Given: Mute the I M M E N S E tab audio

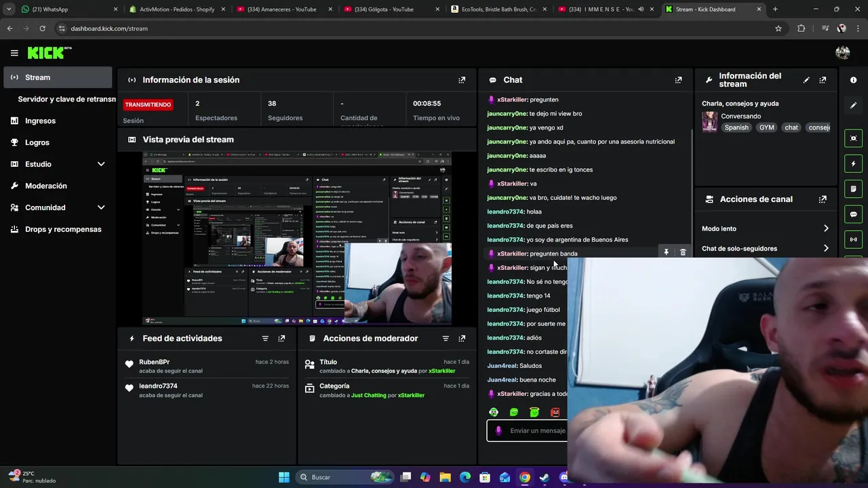Looking at the screenshot, I should 641,9.
